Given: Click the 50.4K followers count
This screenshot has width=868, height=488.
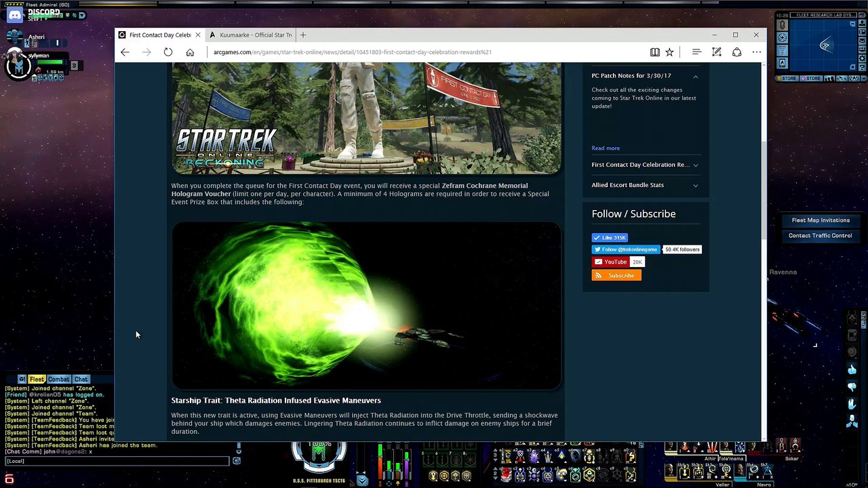Looking at the screenshot, I should 682,249.
